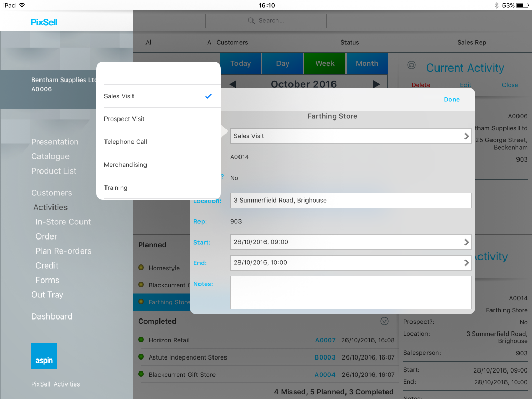Select Homestyle planned activity row
532x399 pixels.
pos(162,268)
